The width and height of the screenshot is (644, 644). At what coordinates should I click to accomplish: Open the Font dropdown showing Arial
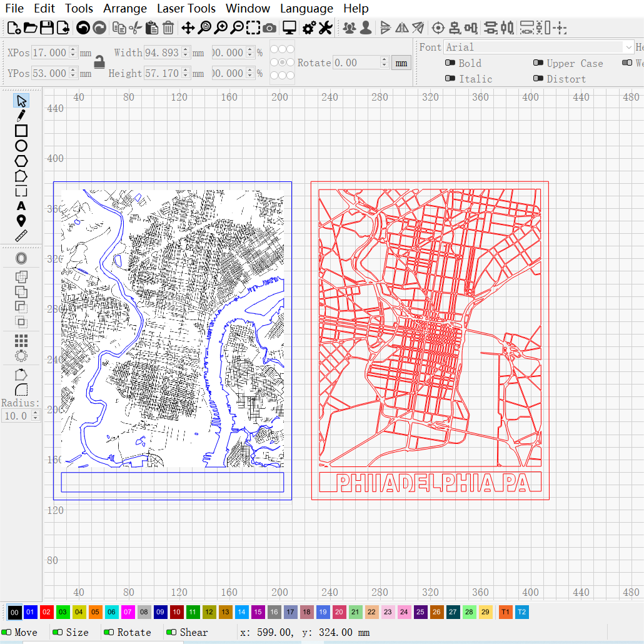(539, 48)
